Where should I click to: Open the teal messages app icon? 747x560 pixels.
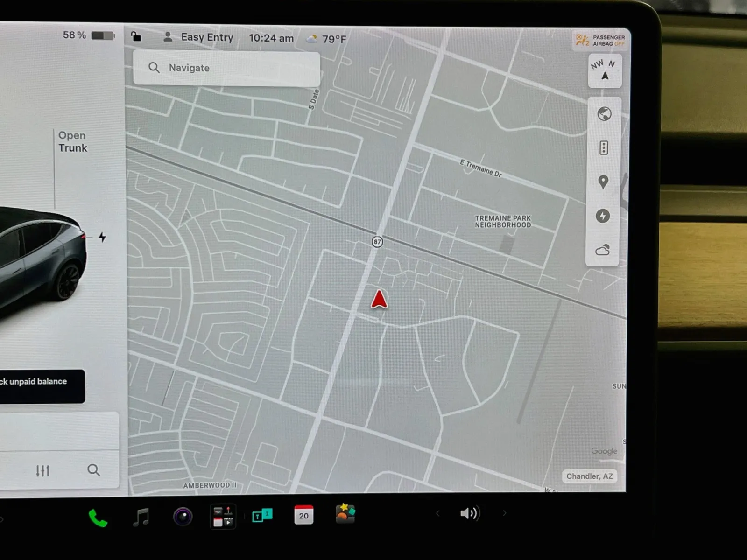coord(262,516)
